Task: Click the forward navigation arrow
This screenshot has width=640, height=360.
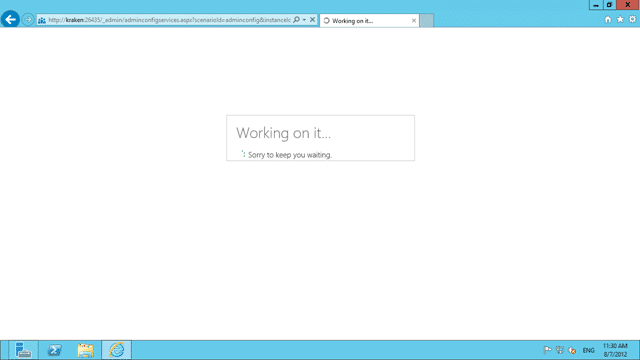Action: (28, 20)
